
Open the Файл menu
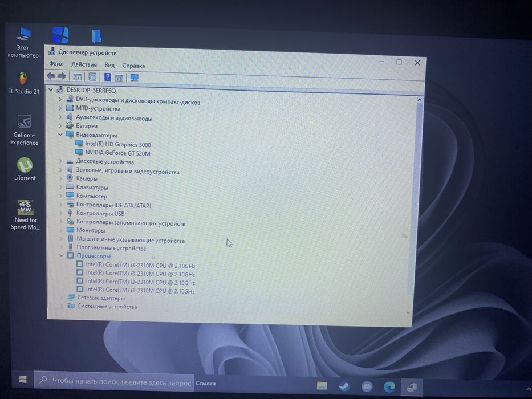(56, 63)
